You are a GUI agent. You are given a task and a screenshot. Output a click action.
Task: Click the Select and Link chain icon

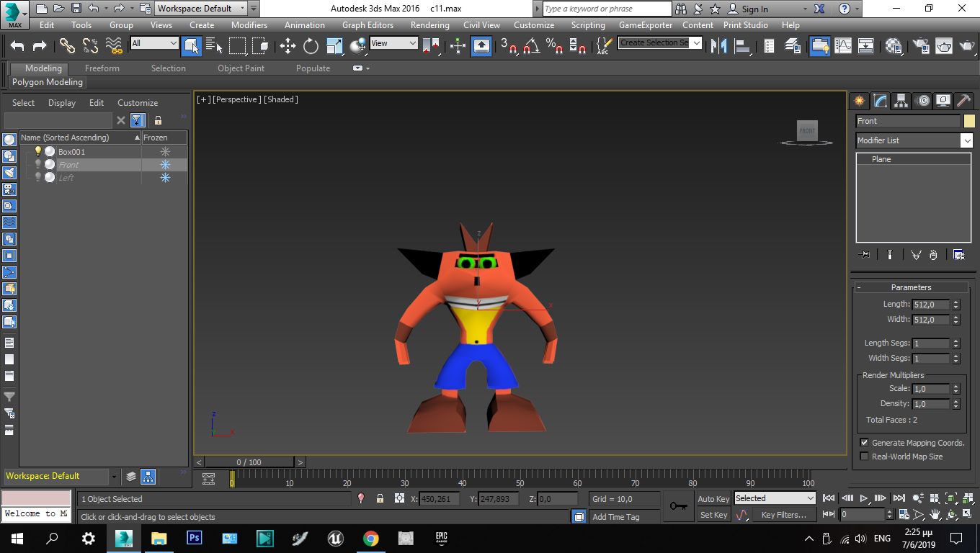click(67, 46)
